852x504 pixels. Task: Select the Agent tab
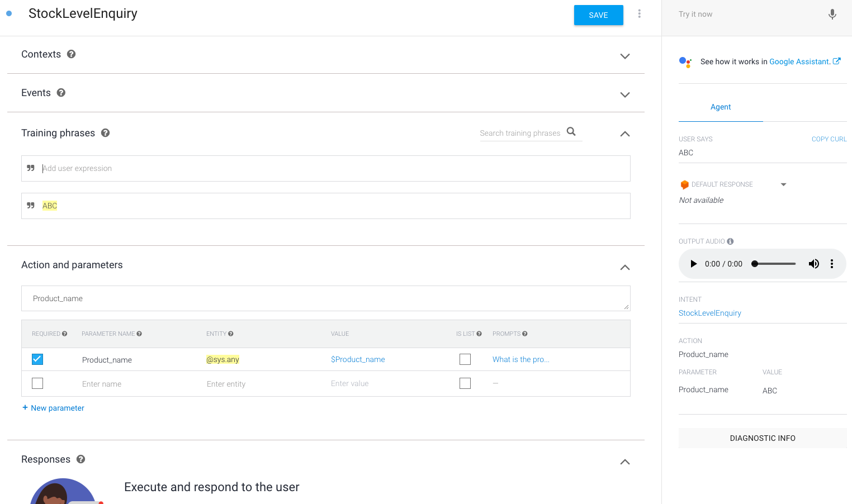(x=721, y=107)
